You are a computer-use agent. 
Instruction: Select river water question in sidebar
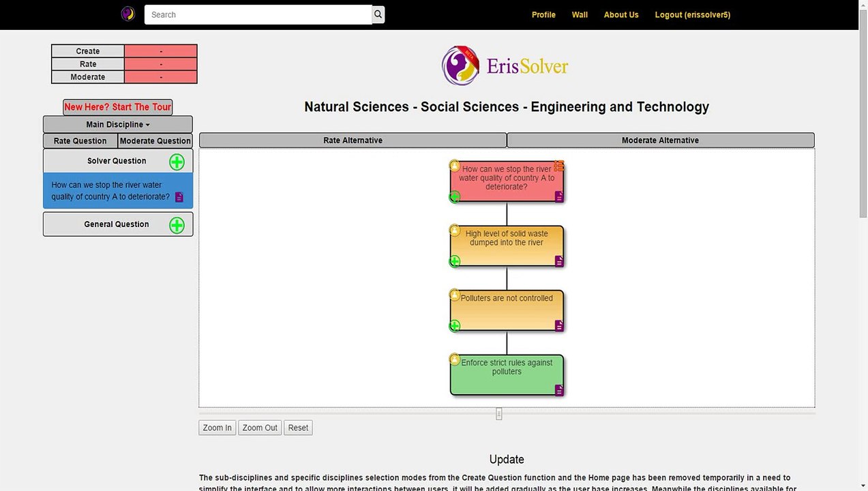118,190
